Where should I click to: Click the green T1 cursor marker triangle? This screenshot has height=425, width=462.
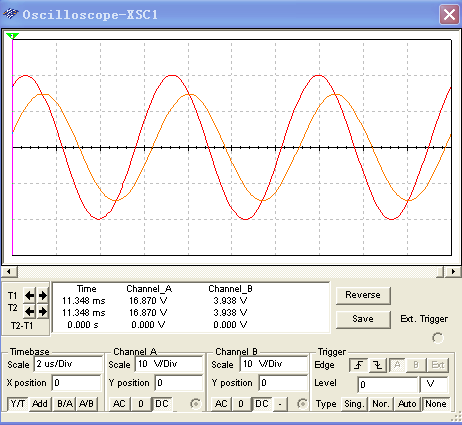click(x=12, y=36)
